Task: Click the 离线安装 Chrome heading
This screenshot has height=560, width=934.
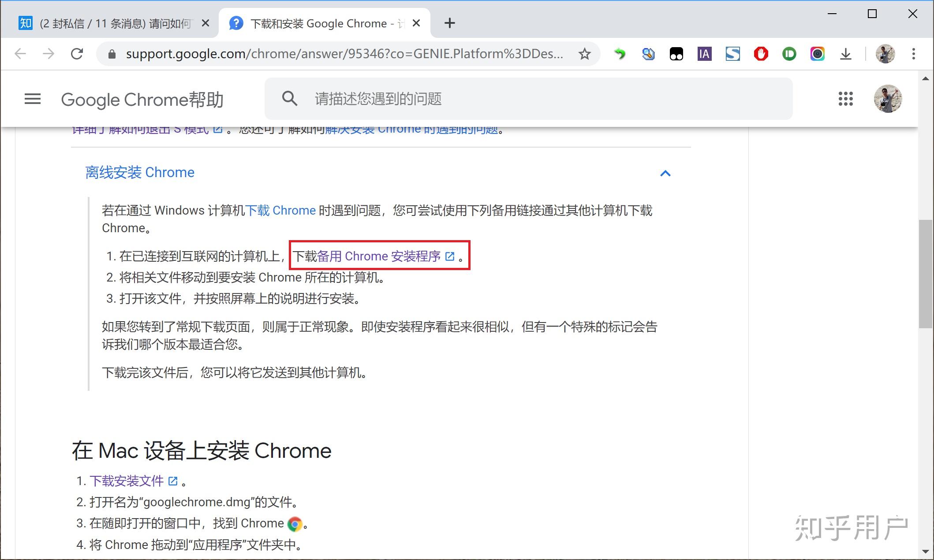Action: point(140,172)
